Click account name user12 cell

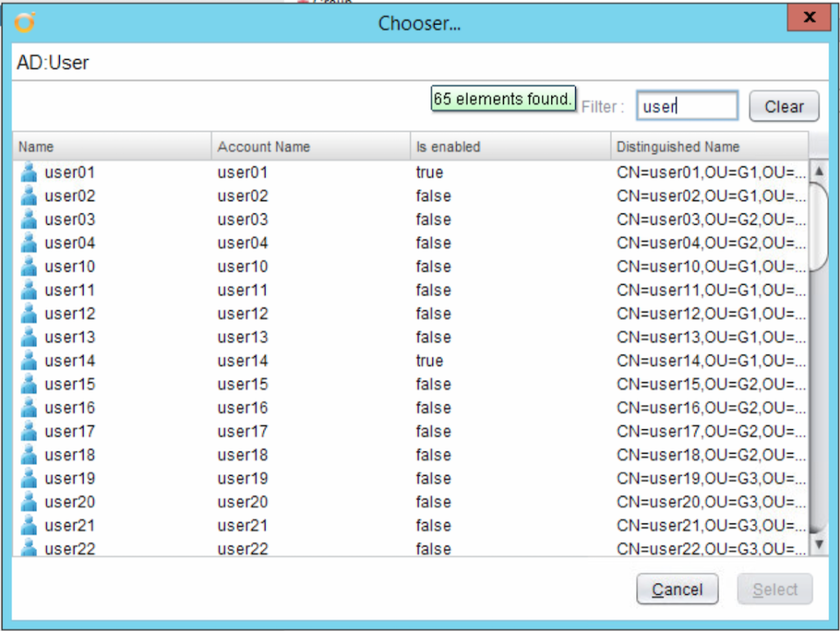coord(242,314)
